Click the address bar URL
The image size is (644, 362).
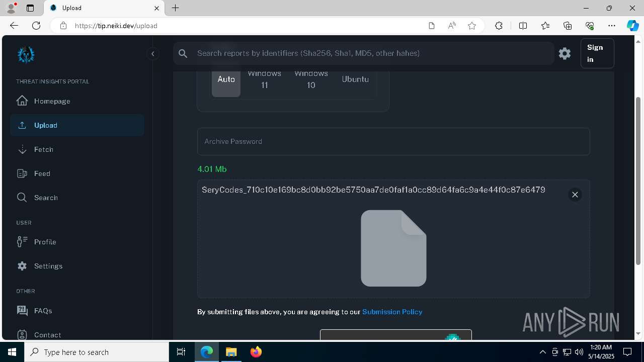[x=116, y=26]
